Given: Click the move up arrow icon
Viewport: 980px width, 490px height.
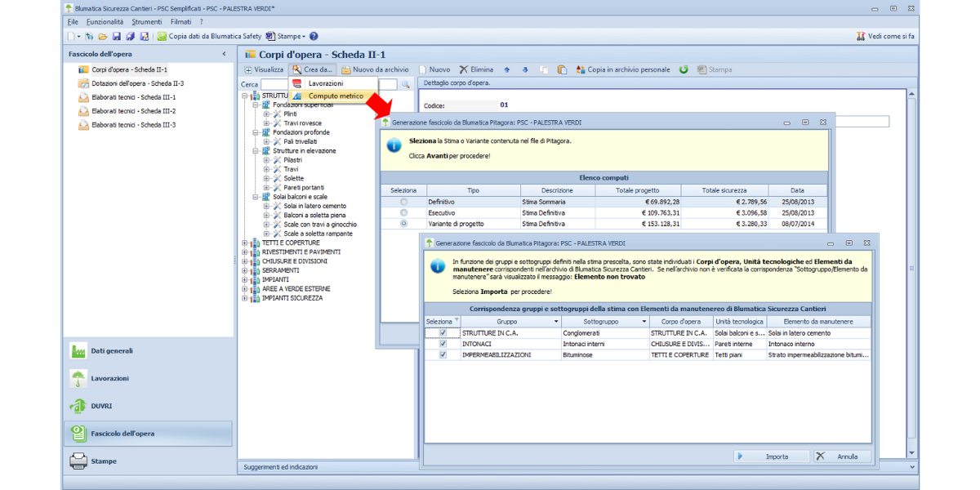Looking at the screenshot, I should (x=506, y=70).
